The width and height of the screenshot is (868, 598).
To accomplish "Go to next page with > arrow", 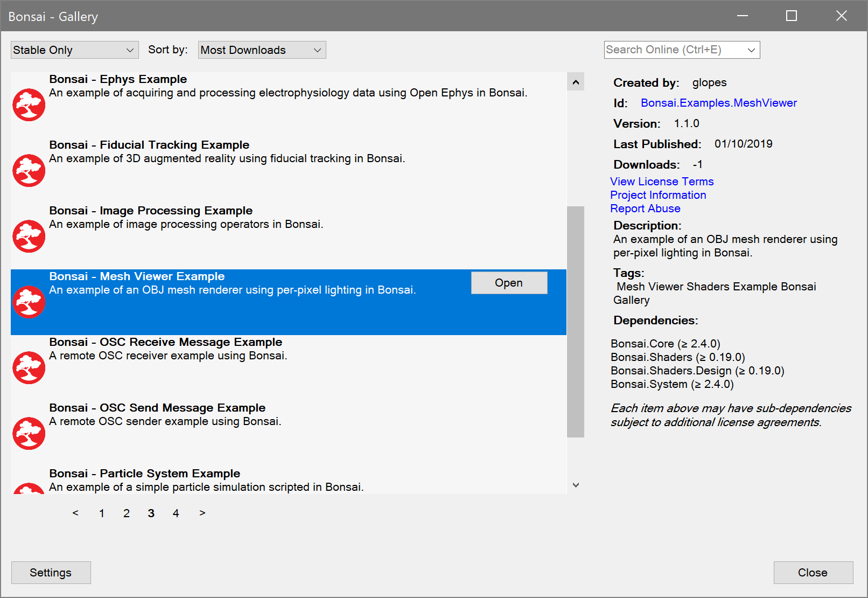I will 202,513.
